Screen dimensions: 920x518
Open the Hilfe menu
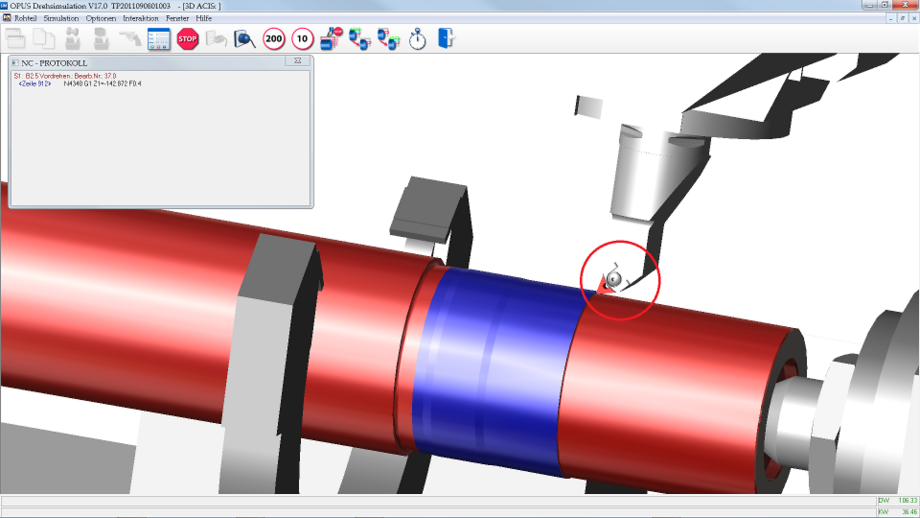[x=204, y=18]
